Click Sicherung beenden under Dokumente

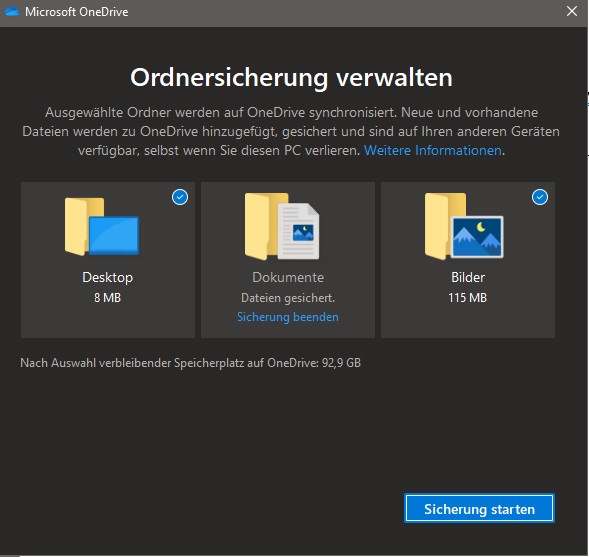(x=288, y=317)
